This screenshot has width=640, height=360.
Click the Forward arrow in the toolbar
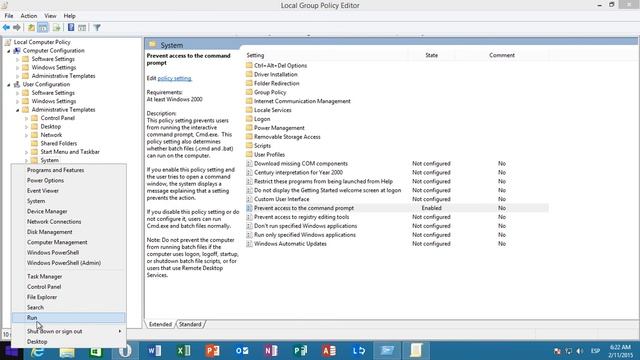pyautogui.click(x=17, y=28)
